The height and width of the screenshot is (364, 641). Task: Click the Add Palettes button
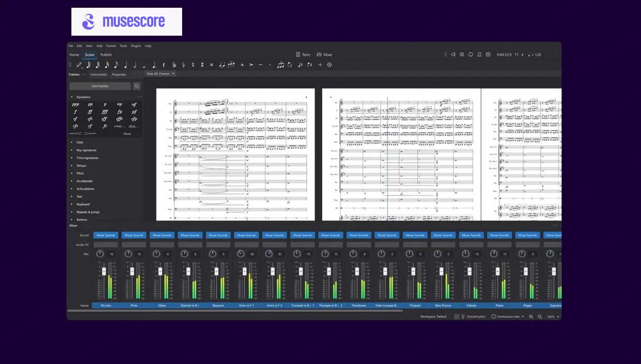click(101, 85)
